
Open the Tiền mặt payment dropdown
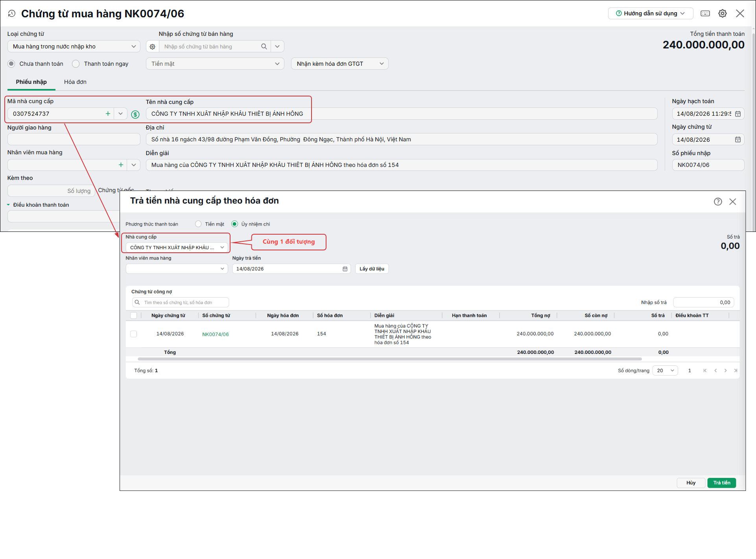tap(215, 64)
